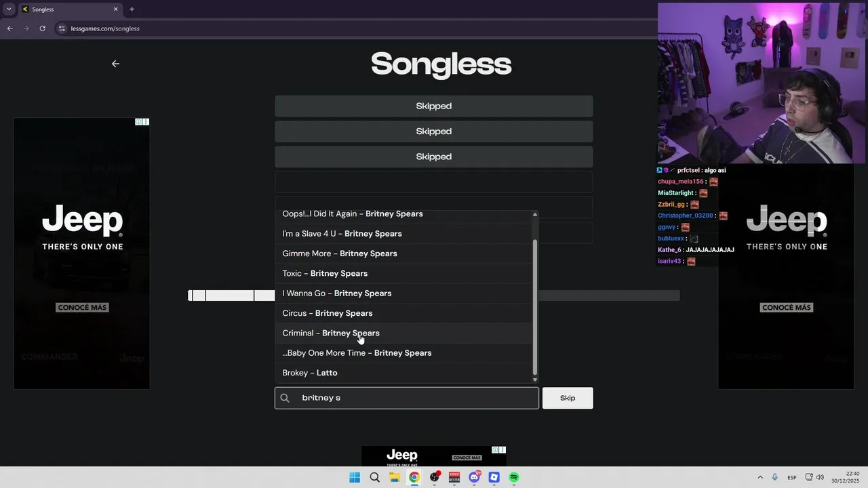Open network icon in system tray
868x488 pixels.
coord(810,478)
